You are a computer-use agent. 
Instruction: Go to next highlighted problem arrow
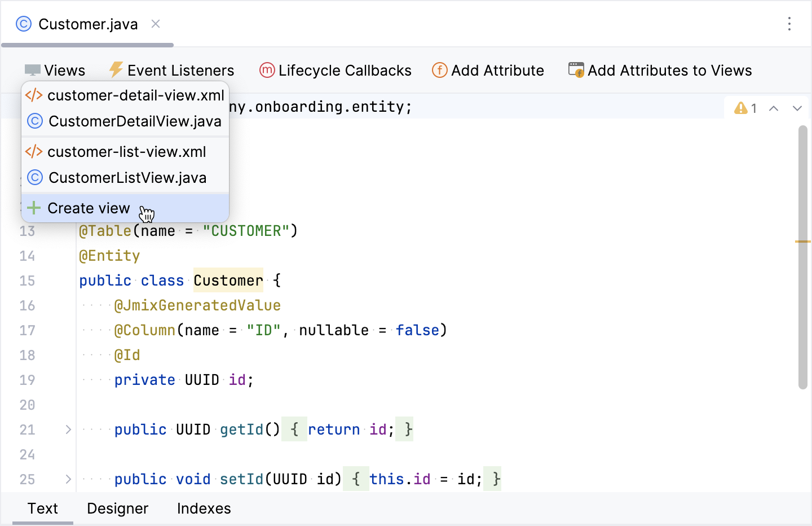tap(797, 108)
